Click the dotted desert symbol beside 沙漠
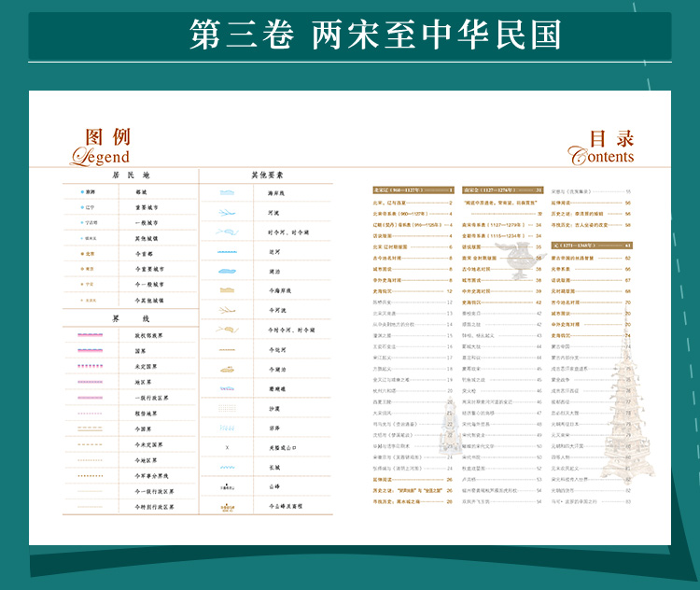The image size is (700, 590). pyautogui.click(x=228, y=408)
